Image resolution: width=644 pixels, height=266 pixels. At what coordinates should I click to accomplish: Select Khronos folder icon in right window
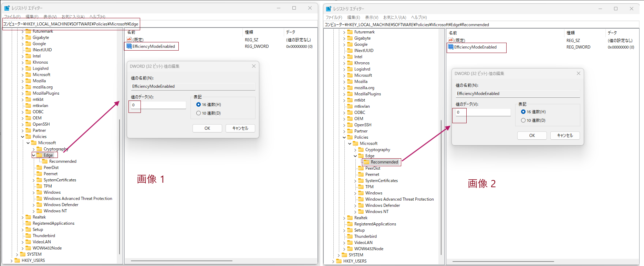point(350,63)
